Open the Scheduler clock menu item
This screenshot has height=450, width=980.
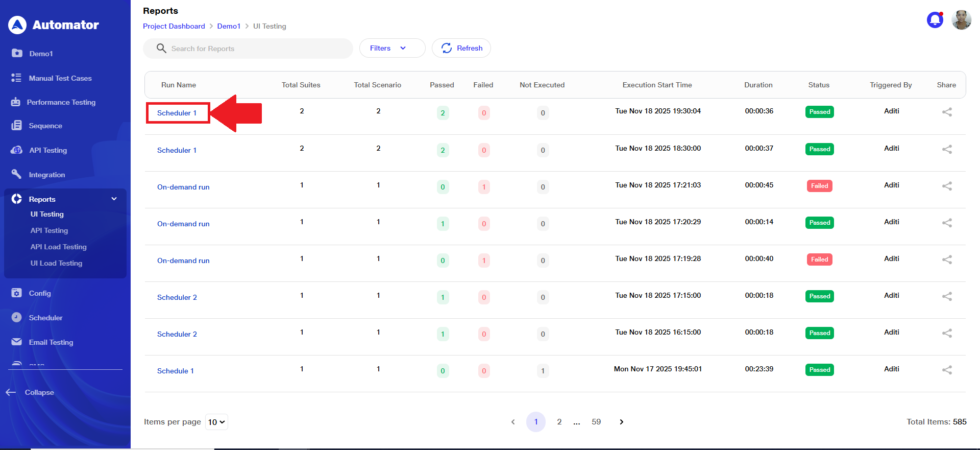(x=45, y=318)
